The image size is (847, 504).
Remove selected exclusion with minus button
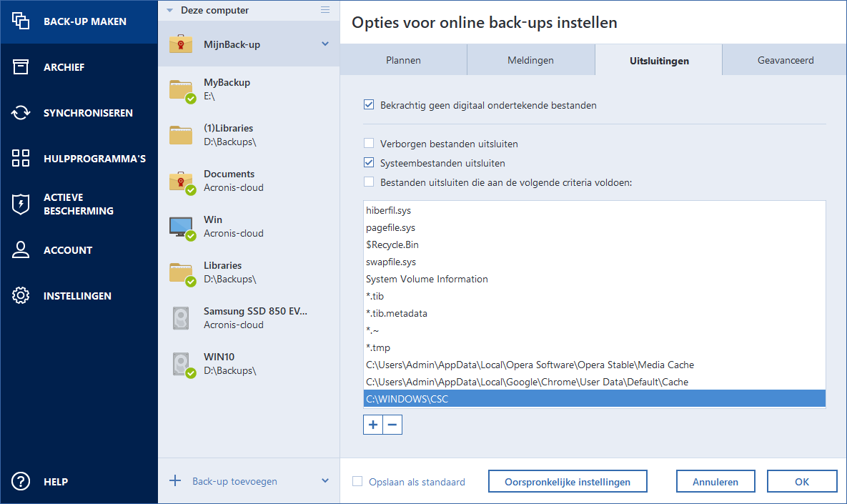coord(392,425)
